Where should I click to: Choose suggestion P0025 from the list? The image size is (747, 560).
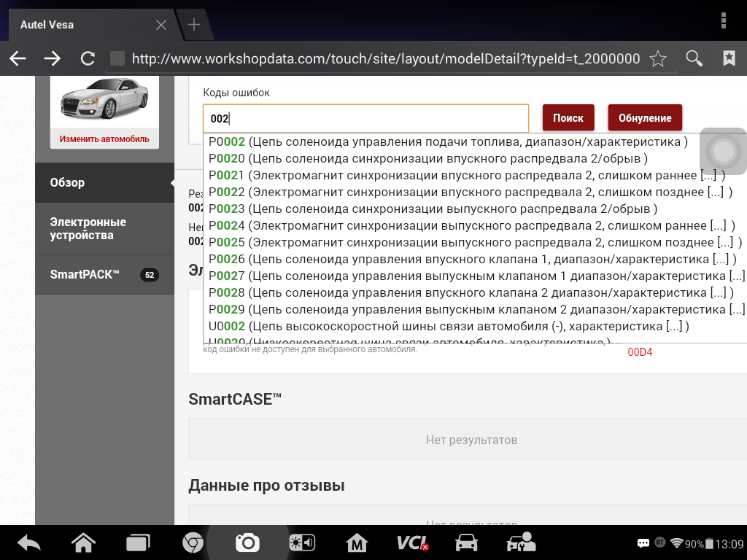pos(475,242)
